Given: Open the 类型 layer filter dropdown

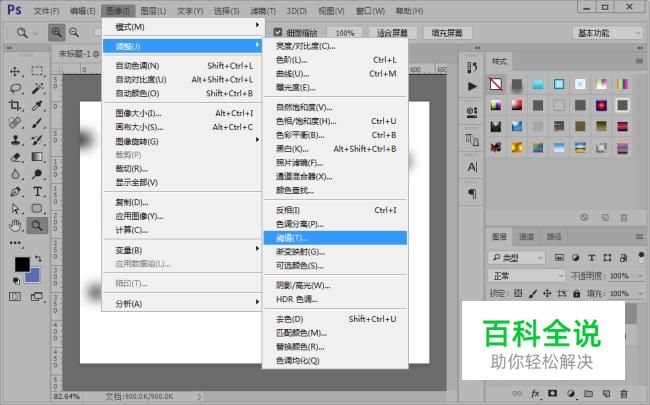Looking at the screenshot, I should (x=517, y=258).
